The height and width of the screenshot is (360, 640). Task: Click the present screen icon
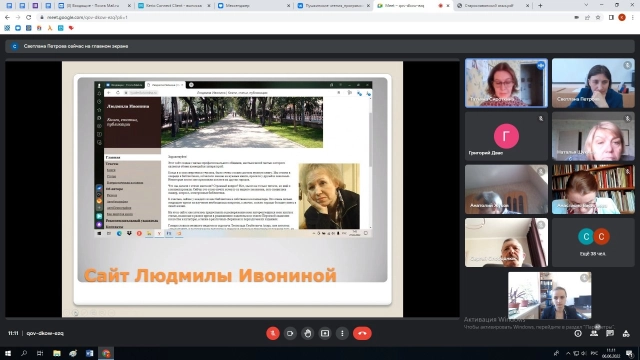325,333
